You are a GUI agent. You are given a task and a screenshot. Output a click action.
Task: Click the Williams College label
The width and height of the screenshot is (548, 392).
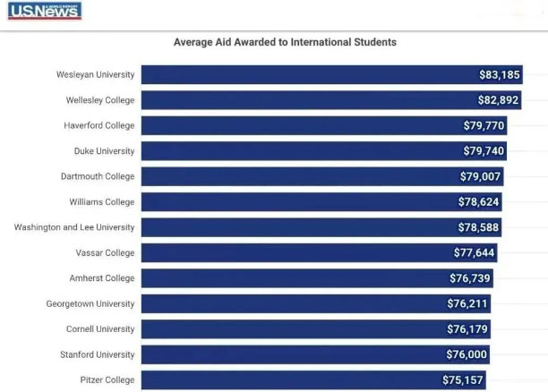click(101, 202)
